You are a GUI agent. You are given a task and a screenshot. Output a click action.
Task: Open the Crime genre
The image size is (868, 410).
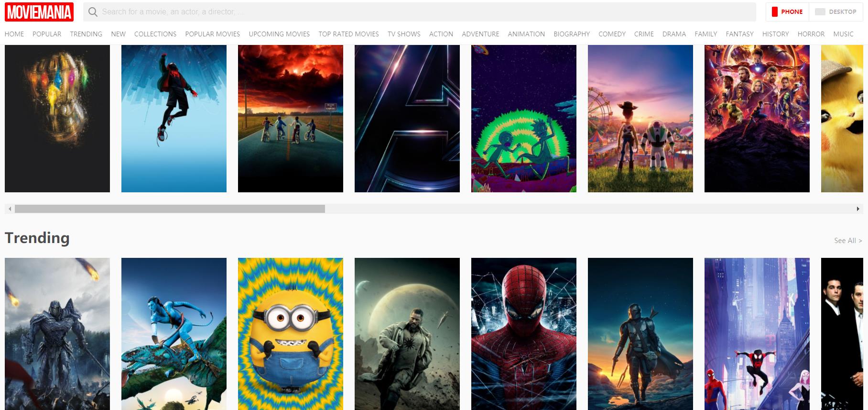click(x=644, y=34)
